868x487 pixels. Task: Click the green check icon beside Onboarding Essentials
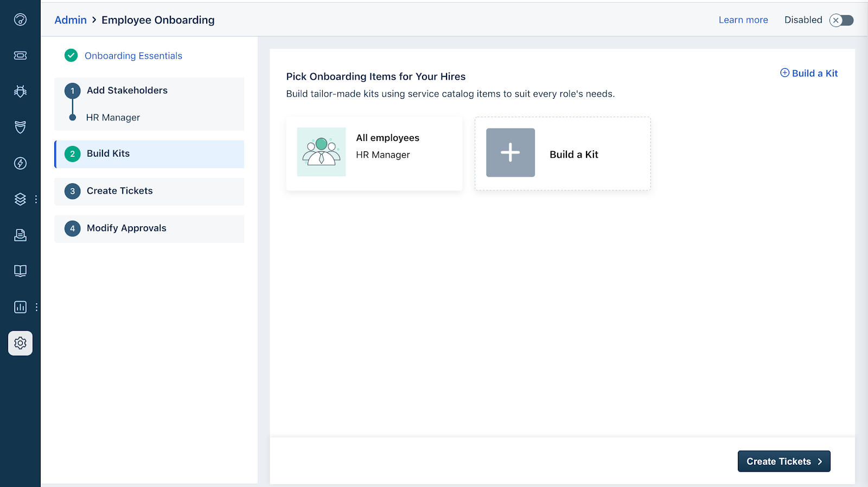tap(71, 55)
